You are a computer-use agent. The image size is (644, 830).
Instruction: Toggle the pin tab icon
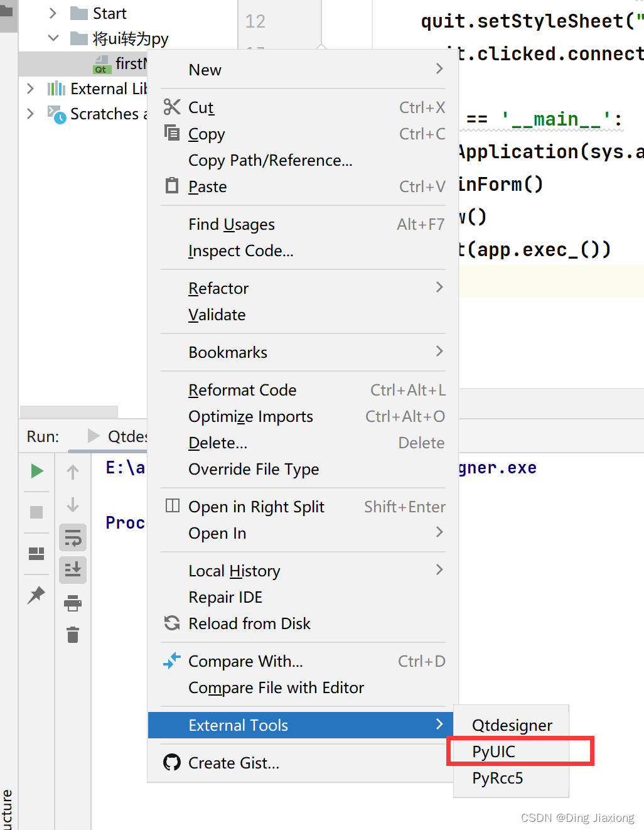pos(37,594)
